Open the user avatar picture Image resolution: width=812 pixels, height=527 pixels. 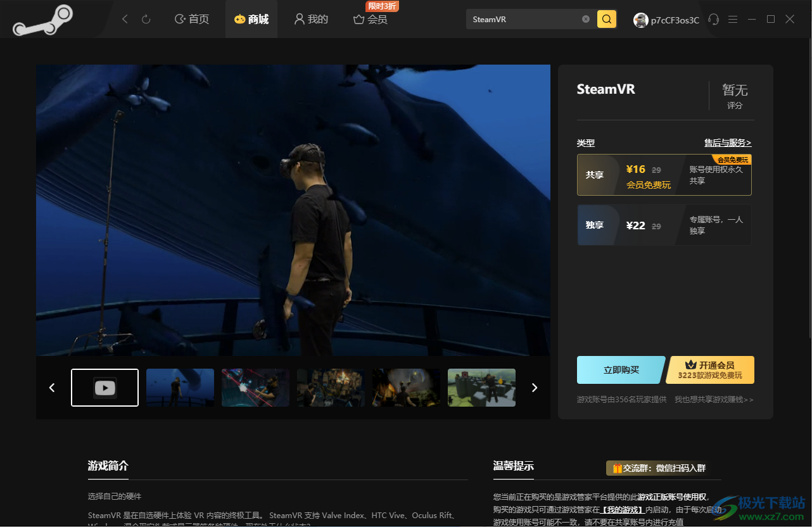(641, 20)
